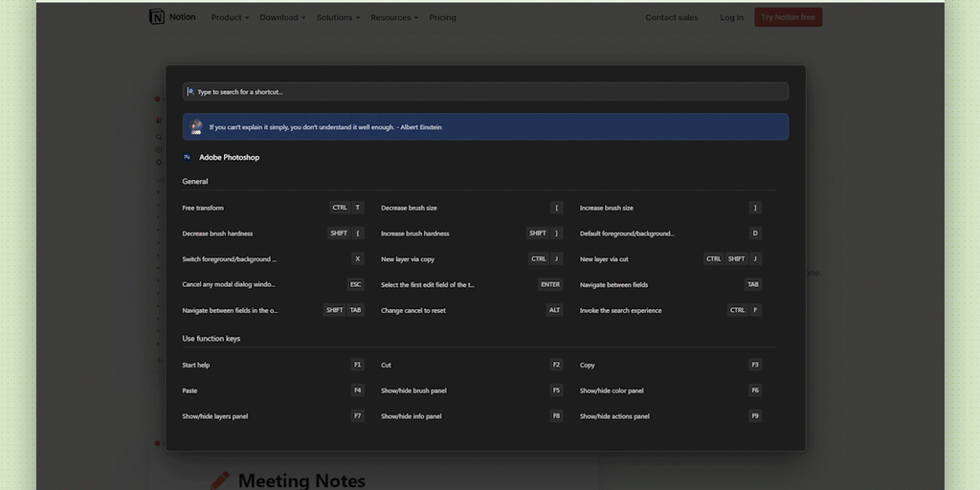
Task: Open the Solutions dropdown menu
Action: tap(338, 17)
